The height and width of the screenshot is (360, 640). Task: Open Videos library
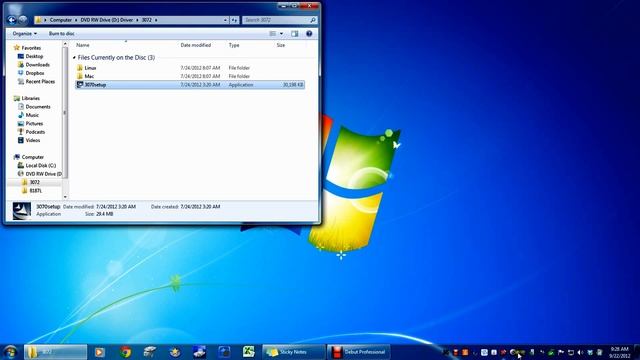pos(33,140)
